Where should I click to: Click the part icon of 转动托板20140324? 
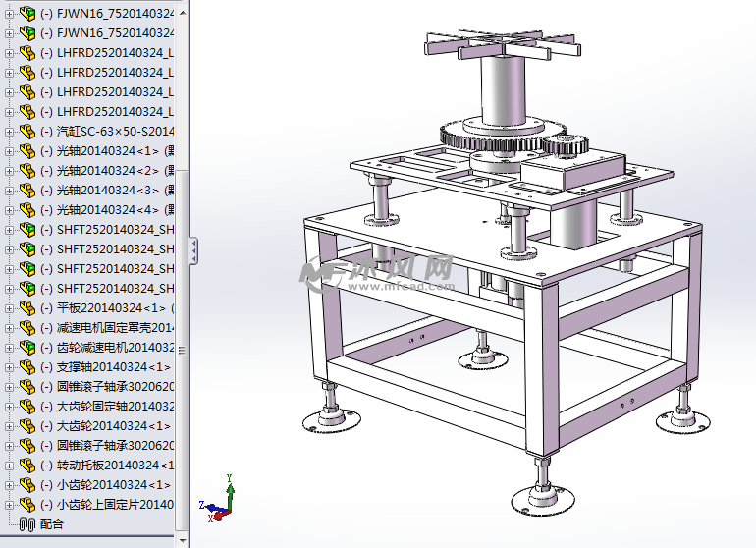pyautogui.click(x=27, y=466)
